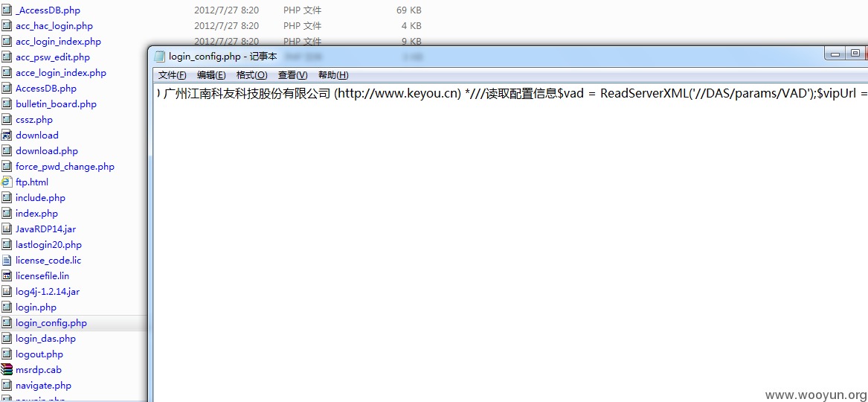Open the 帮助(H) menu
The height and width of the screenshot is (402, 868).
point(332,75)
